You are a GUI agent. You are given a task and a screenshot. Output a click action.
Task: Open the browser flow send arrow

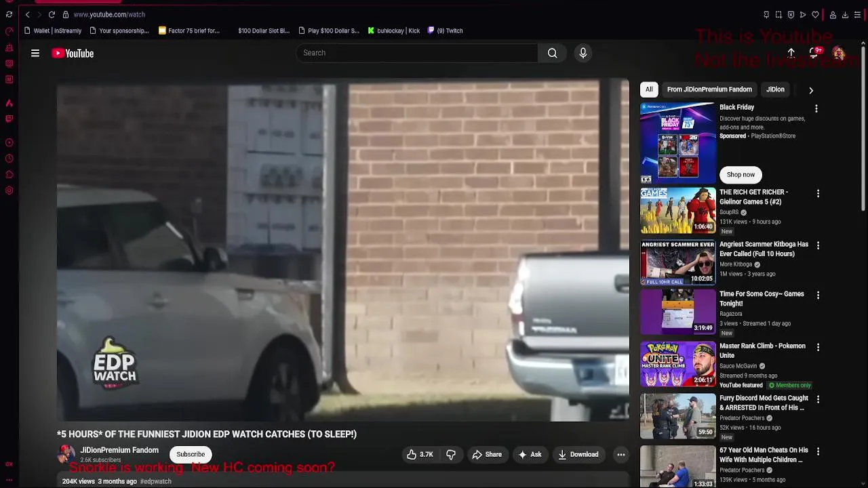click(803, 14)
